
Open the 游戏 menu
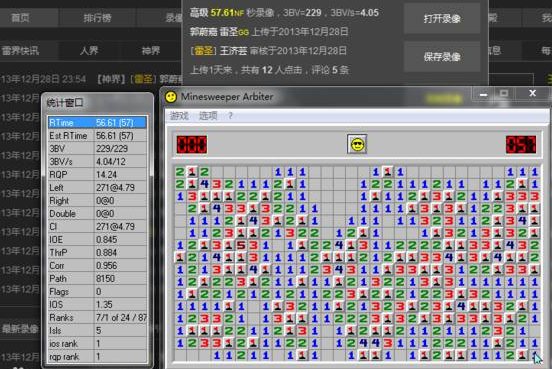179,115
